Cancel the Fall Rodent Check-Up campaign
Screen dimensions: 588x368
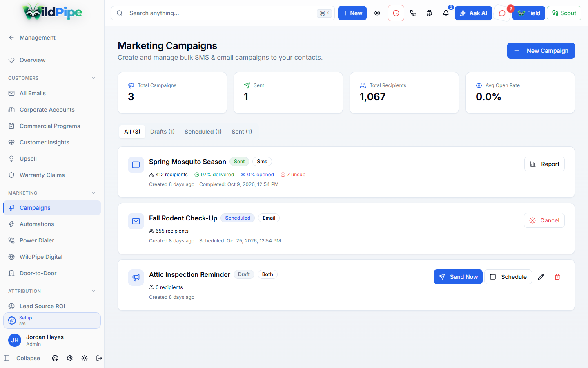(x=544, y=220)
